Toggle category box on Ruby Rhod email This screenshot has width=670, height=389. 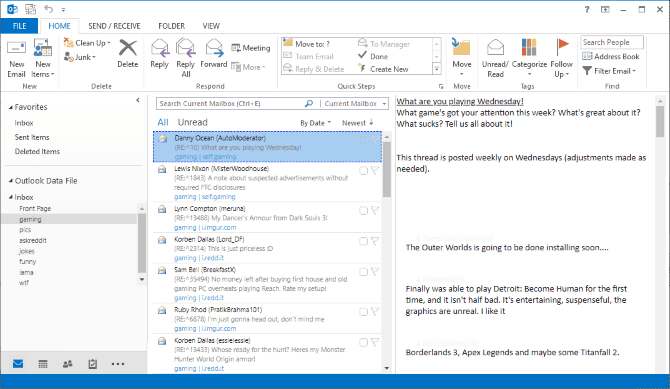pyautogui.click(x=363, y=312)
